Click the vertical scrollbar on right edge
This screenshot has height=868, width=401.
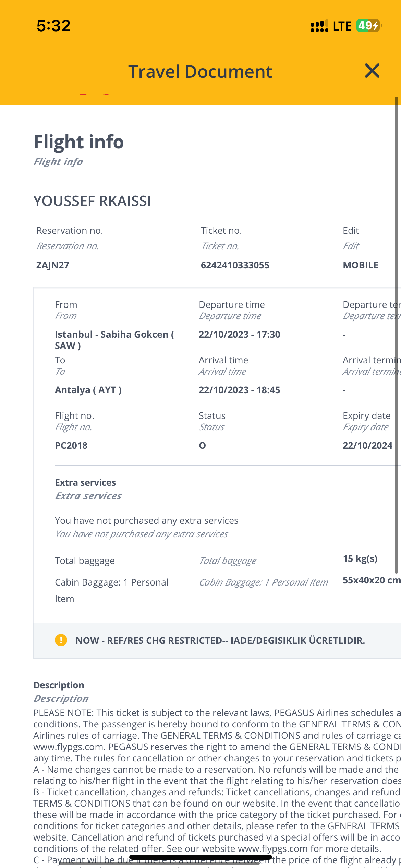click(396, 335)
